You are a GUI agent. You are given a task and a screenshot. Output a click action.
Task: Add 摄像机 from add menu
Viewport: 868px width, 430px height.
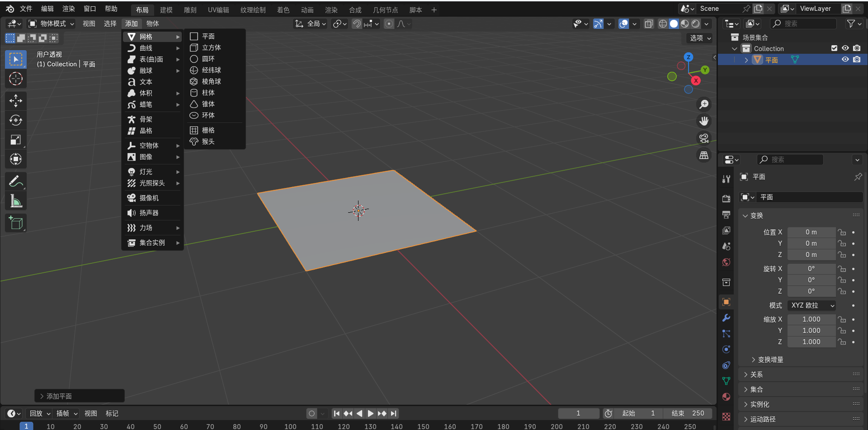point(153,198)
